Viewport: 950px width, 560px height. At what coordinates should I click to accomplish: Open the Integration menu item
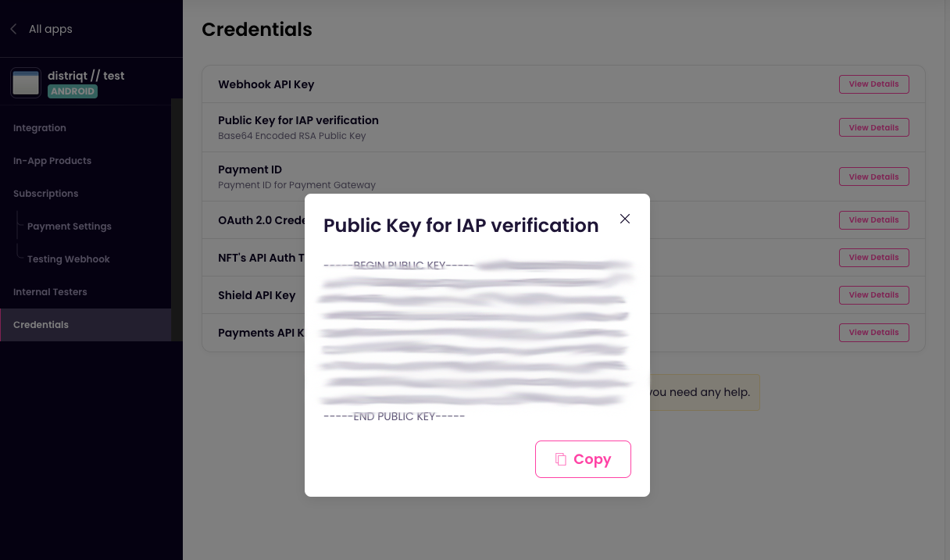[40, 128]
